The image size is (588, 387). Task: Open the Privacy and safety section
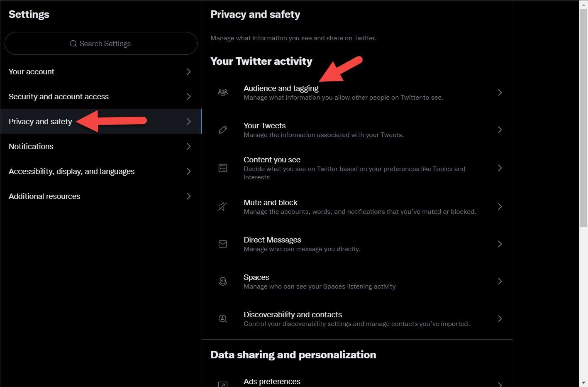click(40, 122)
